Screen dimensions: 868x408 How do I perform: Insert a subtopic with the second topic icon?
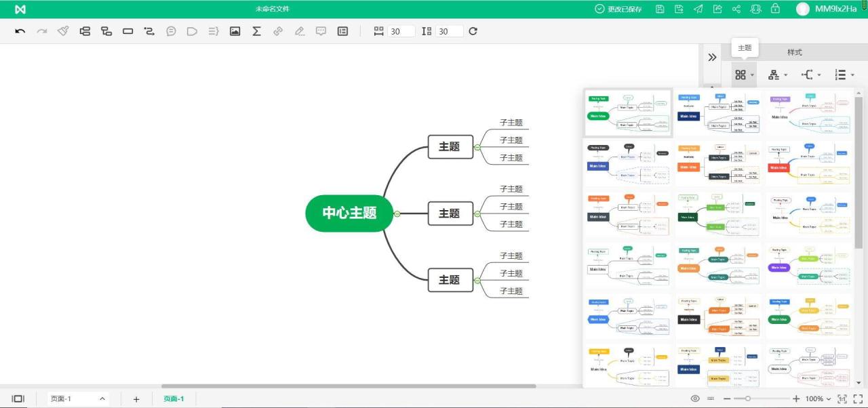106,31
